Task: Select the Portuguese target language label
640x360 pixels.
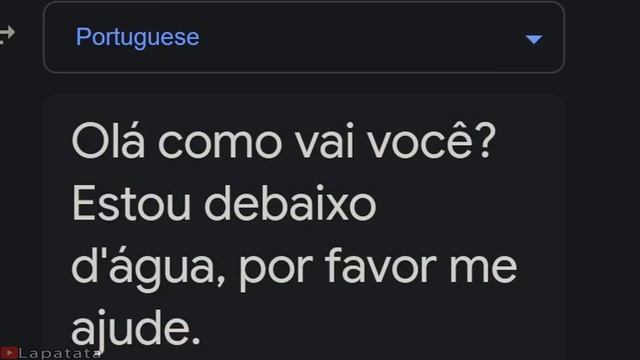Action: tap(138, 38)
